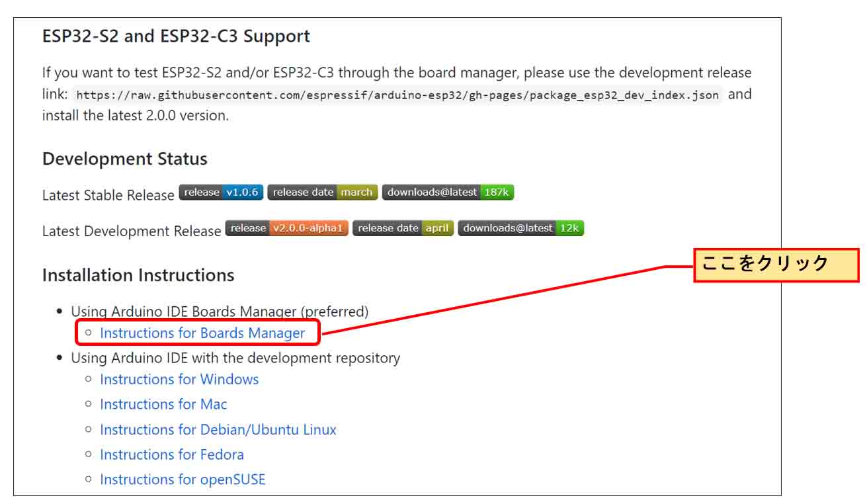Viewport: 867px width, 504px height.
Task: Open Instructions for Boards Manager link
Action: coord(202,333)
